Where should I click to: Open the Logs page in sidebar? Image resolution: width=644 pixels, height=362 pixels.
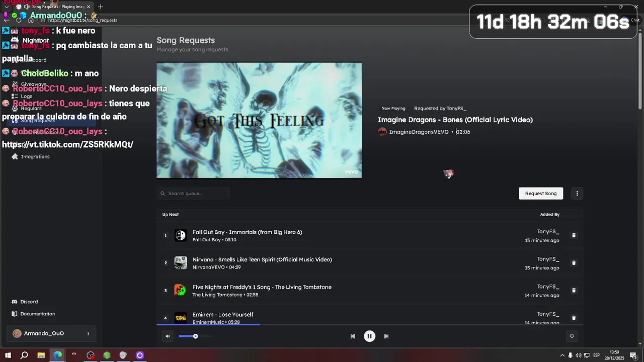[26, 96]
